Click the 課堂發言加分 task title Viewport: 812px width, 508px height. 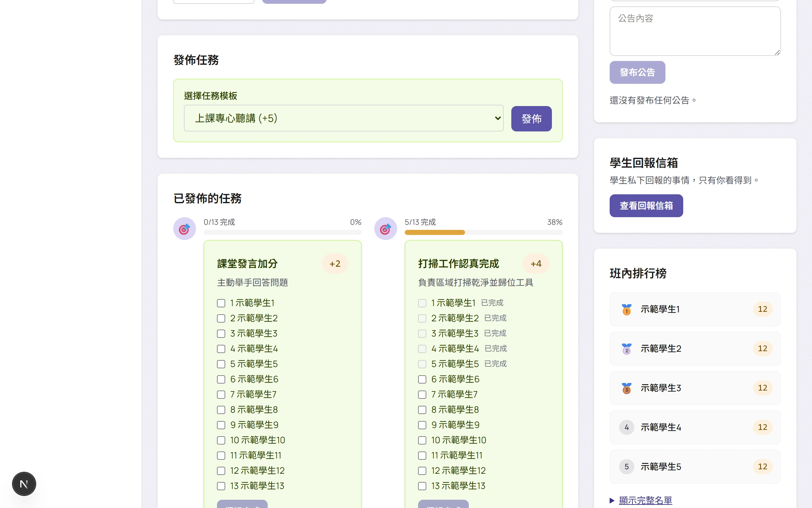247,264
